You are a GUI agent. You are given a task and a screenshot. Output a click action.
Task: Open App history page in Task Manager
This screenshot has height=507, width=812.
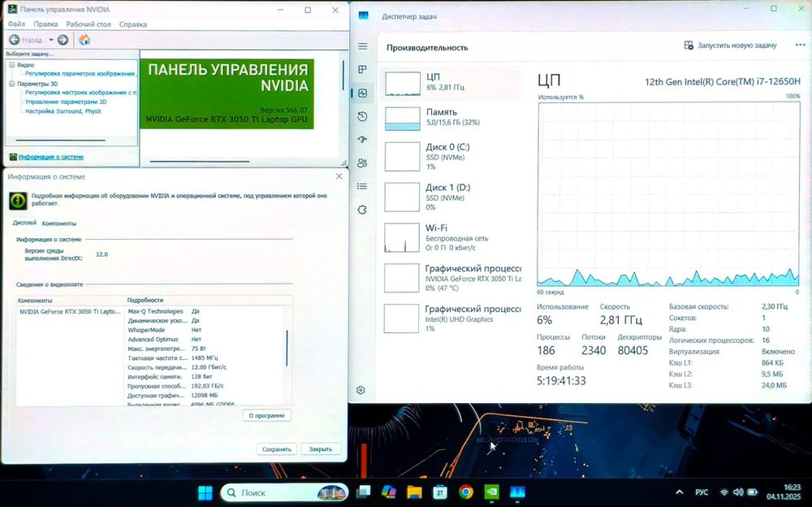362,117
